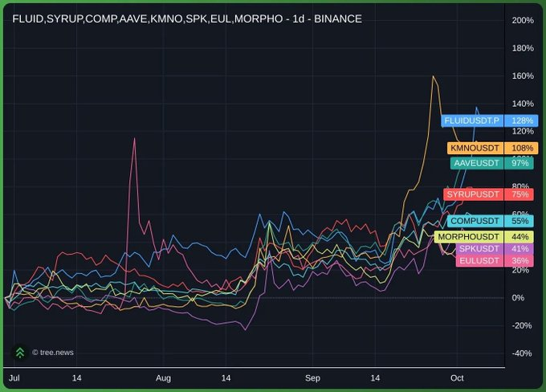Click the -20% y-axis label
This screenshot has width=546, height=392.
point(522,325)
